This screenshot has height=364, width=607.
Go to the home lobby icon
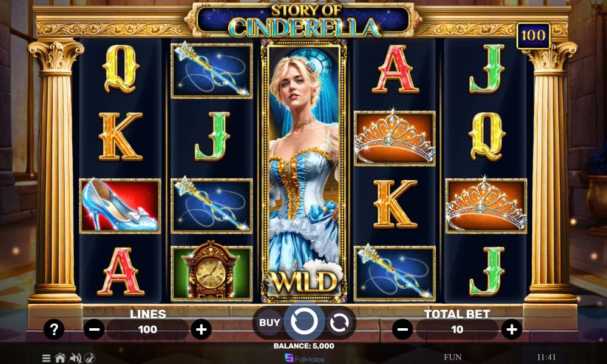pos(60,358)
